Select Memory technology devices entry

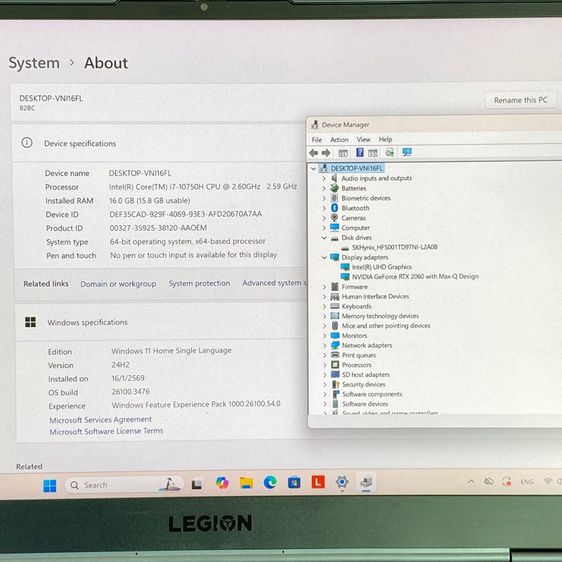click(380, 316)
